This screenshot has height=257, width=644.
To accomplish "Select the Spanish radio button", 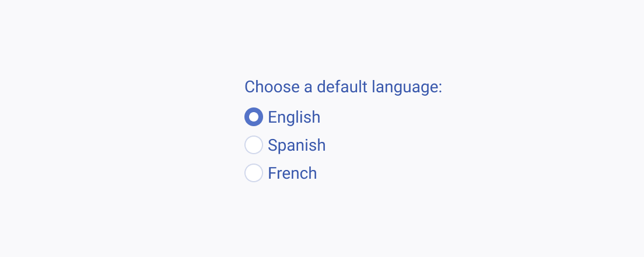I will click(x=253, y=145).
